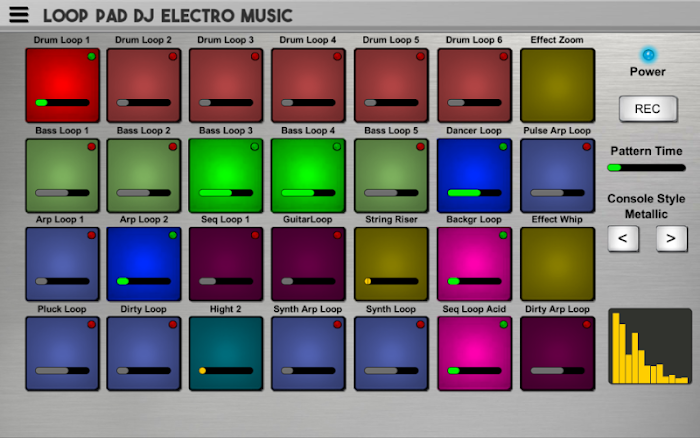Toggle the Seq Loop Acid pad

474,348
